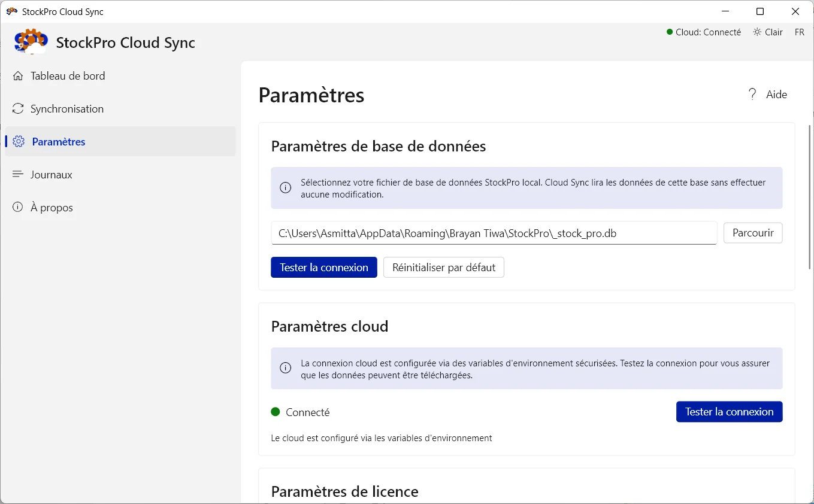Click the info icon in database settings banner
The image size is (814, 504).
pos(285,188)
